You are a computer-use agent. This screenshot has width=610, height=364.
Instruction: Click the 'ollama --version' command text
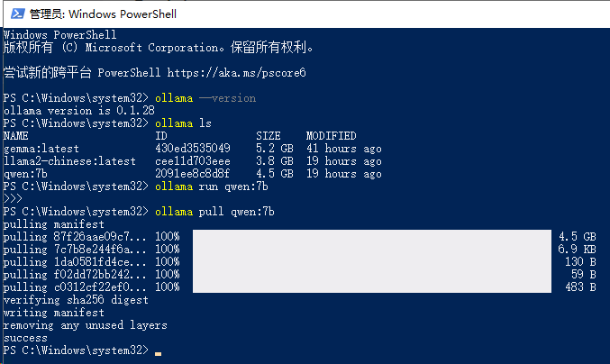pyautogui.click(x=205, y=98)
